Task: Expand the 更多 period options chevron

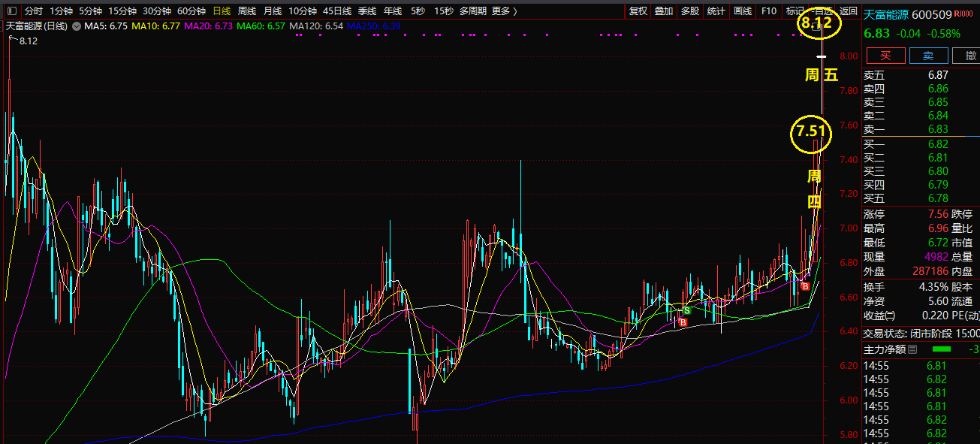Action: (x=515, y=11)
